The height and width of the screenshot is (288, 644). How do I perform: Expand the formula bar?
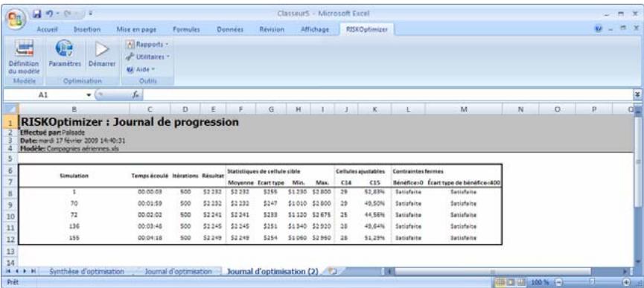[638, 95]
